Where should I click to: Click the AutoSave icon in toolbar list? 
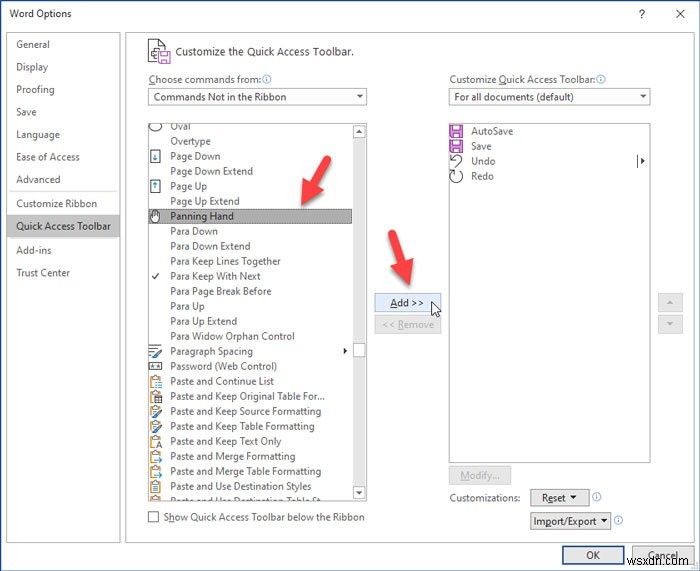pos(456,131)
